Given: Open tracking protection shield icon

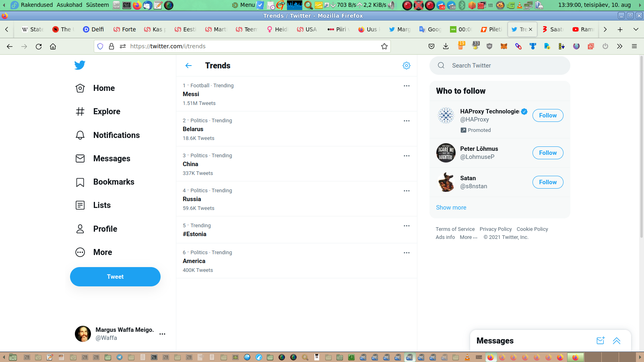Looking at the screenshot, I should coord(100,46).
